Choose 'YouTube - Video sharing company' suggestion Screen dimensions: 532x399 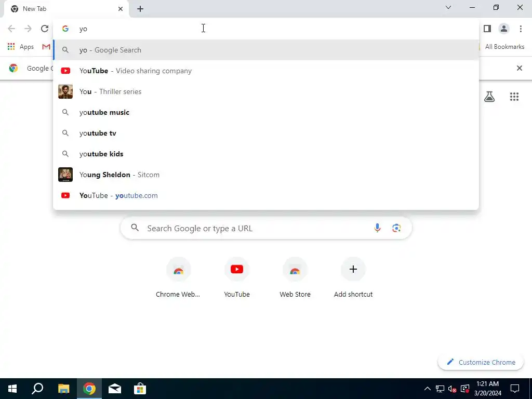266,71
